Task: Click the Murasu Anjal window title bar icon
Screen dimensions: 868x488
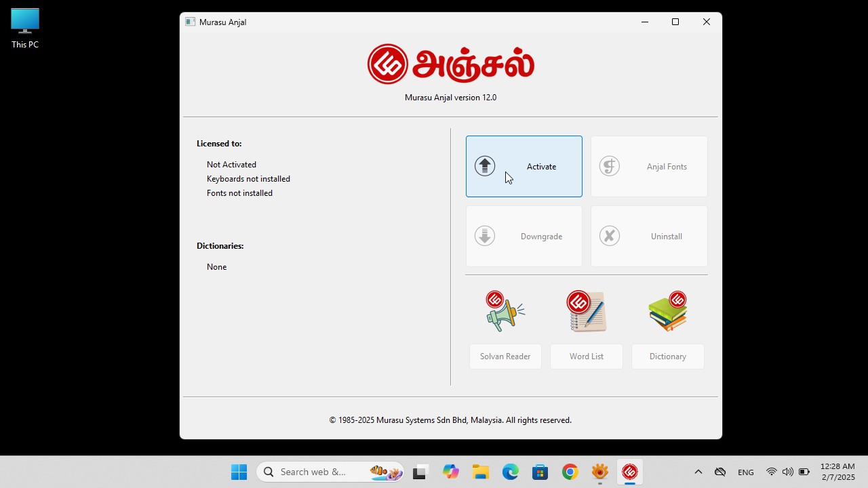Action: [190, 21]
